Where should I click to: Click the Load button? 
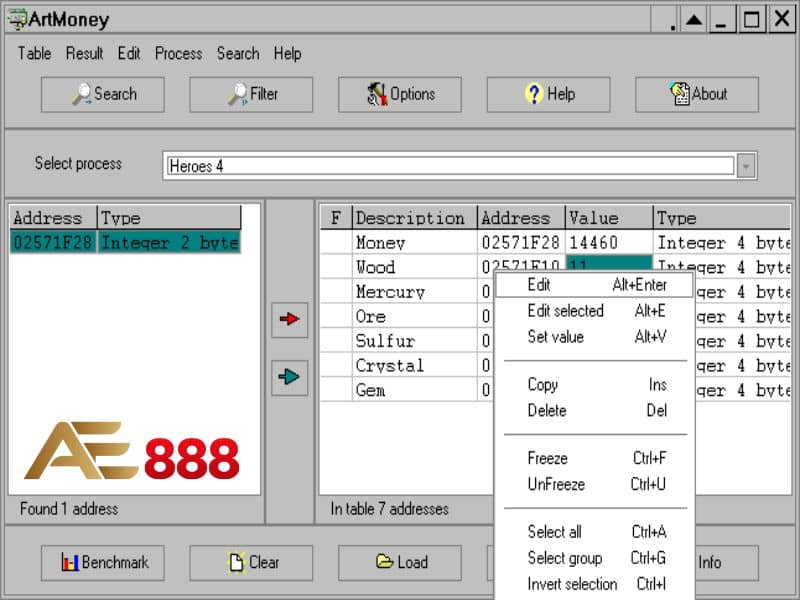pyautogui.click(x=399, y=563)
